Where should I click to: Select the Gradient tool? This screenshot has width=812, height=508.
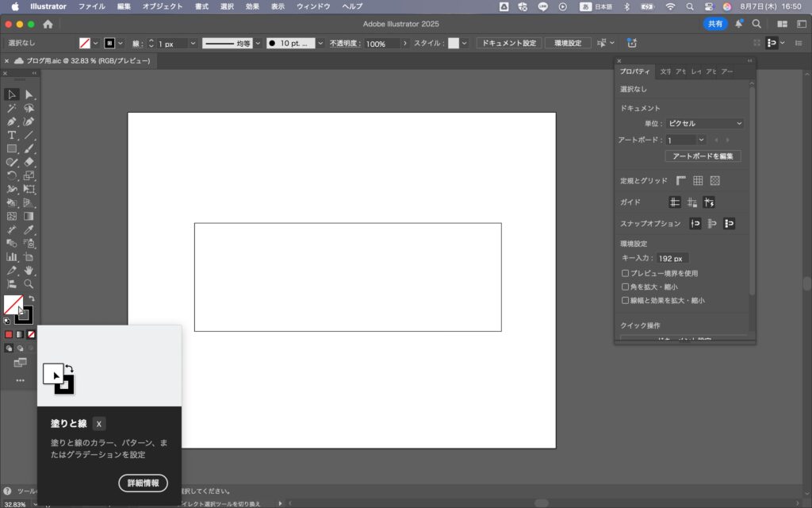[x=29, y=216]
